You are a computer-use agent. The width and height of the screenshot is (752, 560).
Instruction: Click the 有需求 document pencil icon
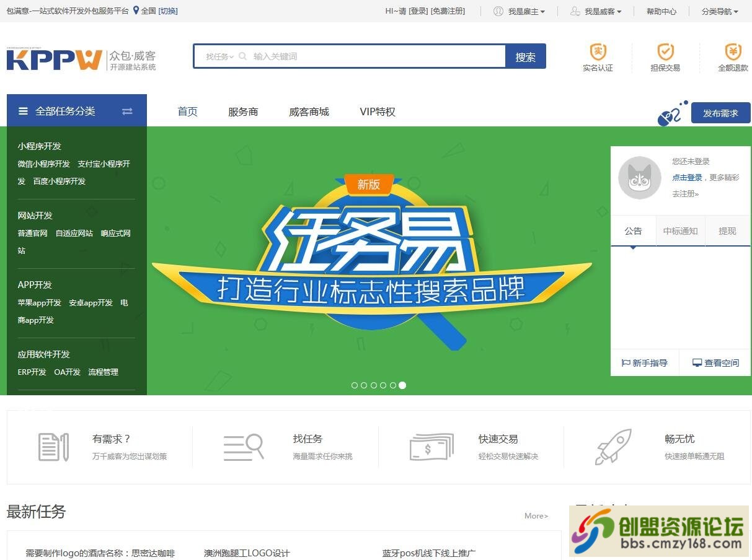53,447
